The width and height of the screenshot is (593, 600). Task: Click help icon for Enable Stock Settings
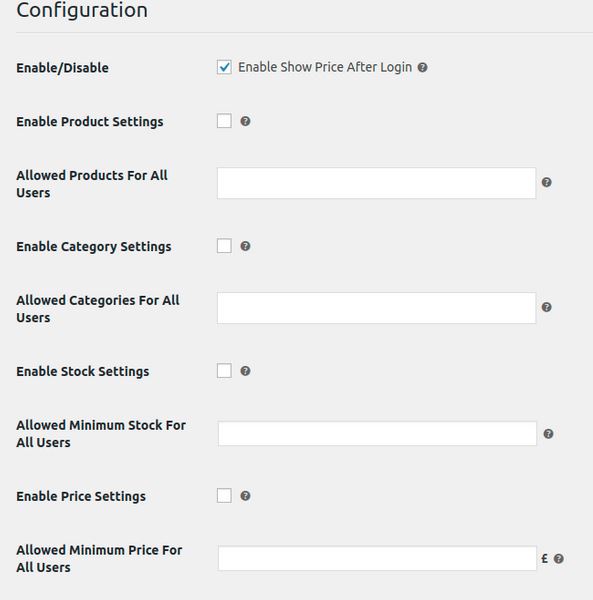[245, 371]
